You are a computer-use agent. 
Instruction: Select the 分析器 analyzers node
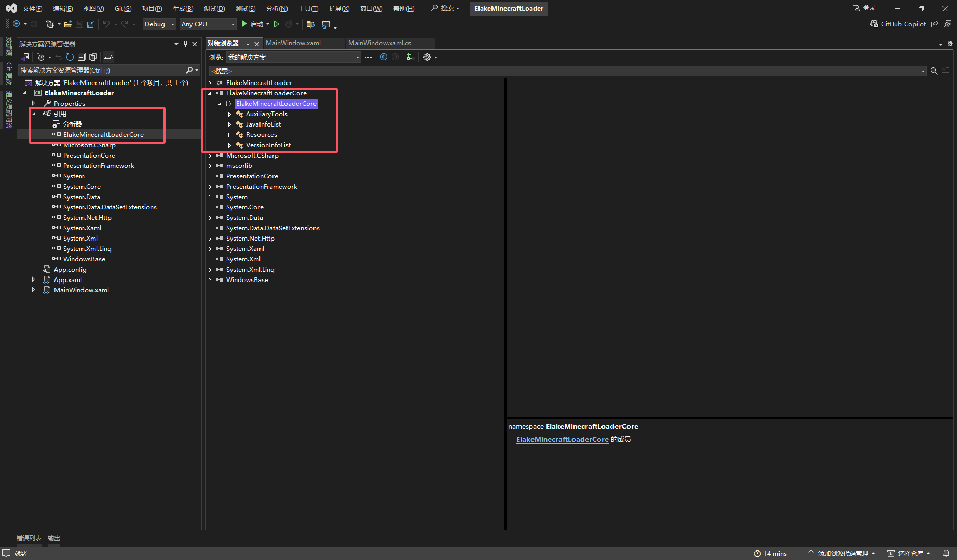click(72, 124)
